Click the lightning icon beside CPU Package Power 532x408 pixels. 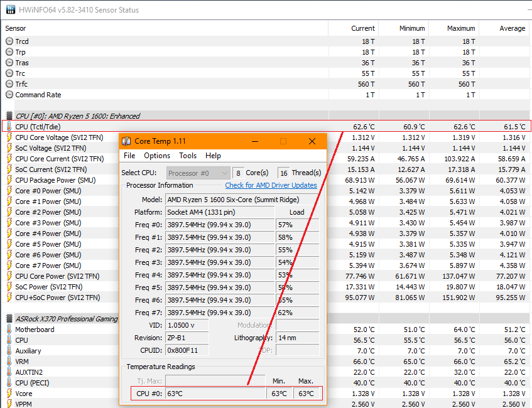(9, 180)
